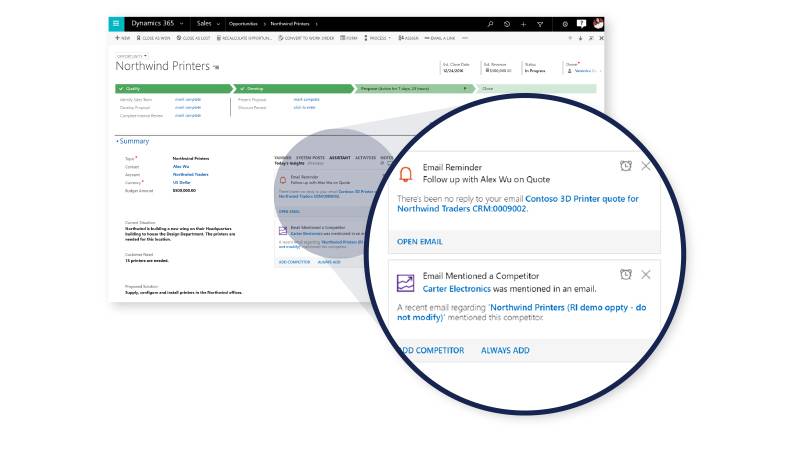Switch to the Notes tab

coord(386,158)
